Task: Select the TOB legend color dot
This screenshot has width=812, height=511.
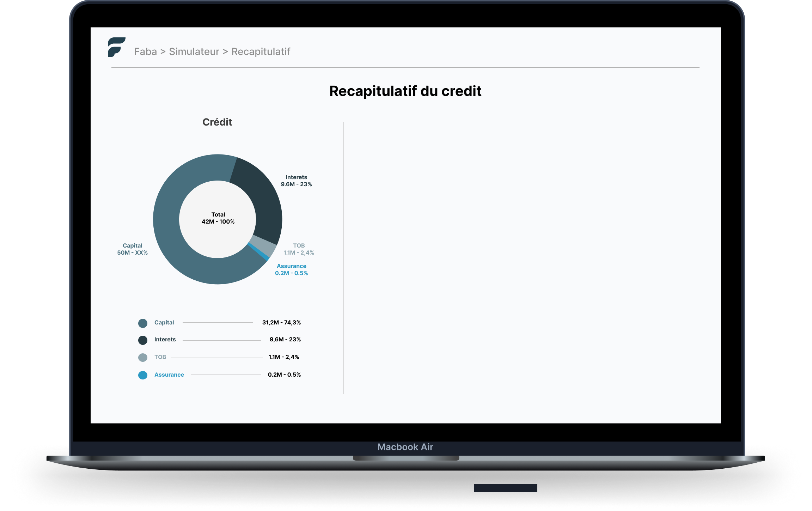Action: [142, 357]
